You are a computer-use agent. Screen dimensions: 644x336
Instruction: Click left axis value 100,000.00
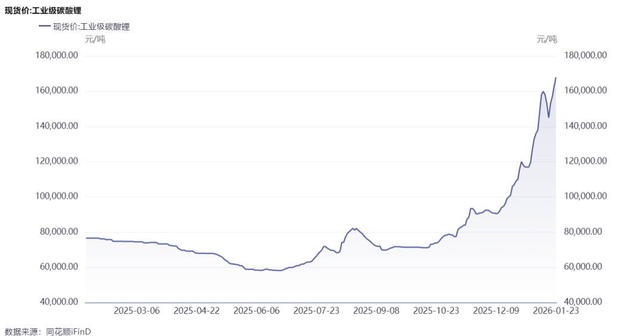pyautogui.click(x=57, y=196)
